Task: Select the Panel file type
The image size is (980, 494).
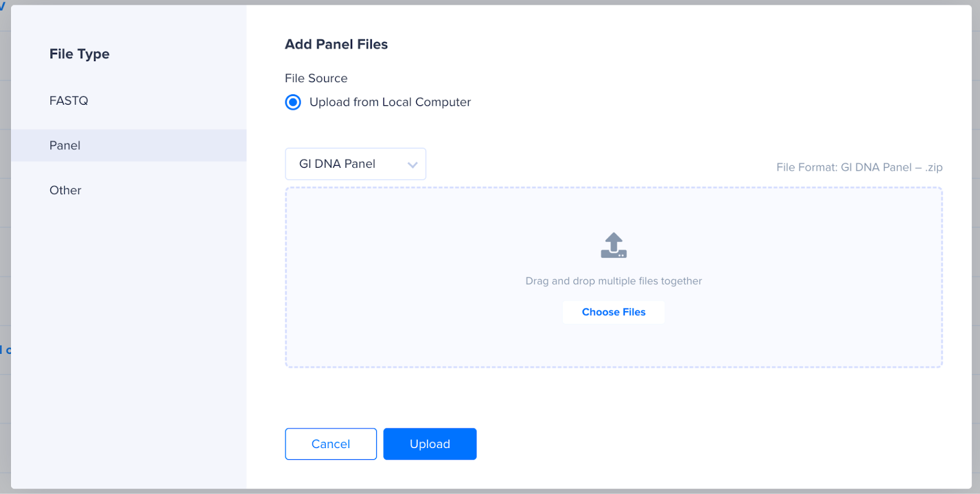Action: pos(129,145)
